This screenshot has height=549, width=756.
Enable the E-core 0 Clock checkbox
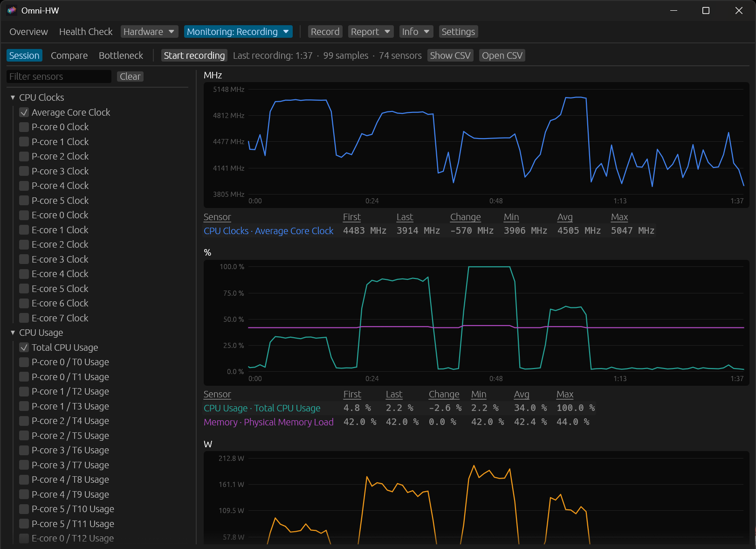tap(24, 215)
